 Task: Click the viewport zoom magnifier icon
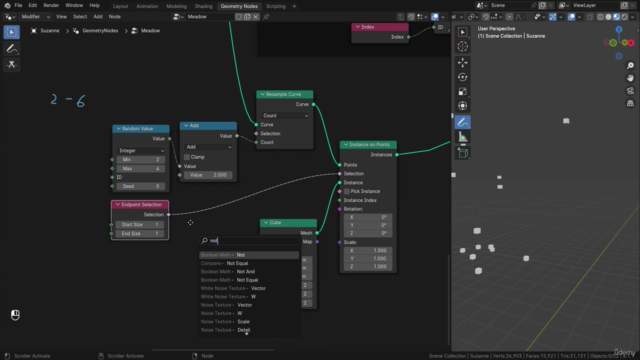point(630,66)
